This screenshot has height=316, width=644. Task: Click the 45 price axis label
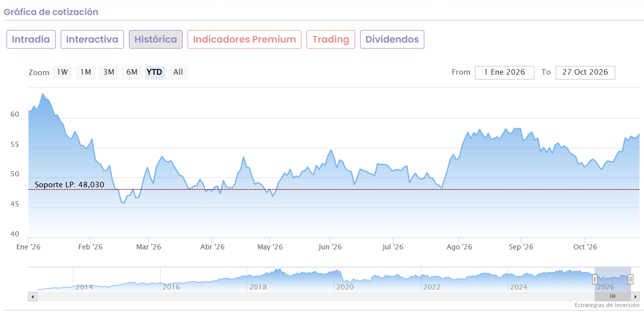pyautogui.click(x=15, y=204)
